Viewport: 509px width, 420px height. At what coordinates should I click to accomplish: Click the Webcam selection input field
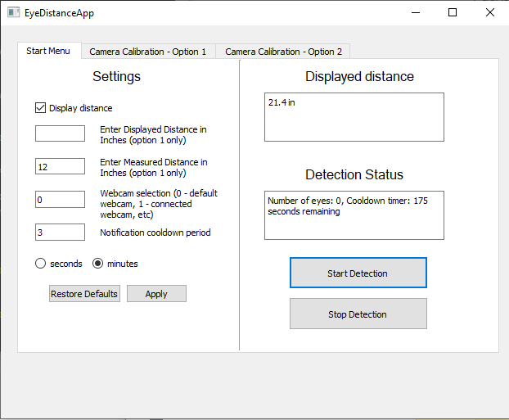60,200
